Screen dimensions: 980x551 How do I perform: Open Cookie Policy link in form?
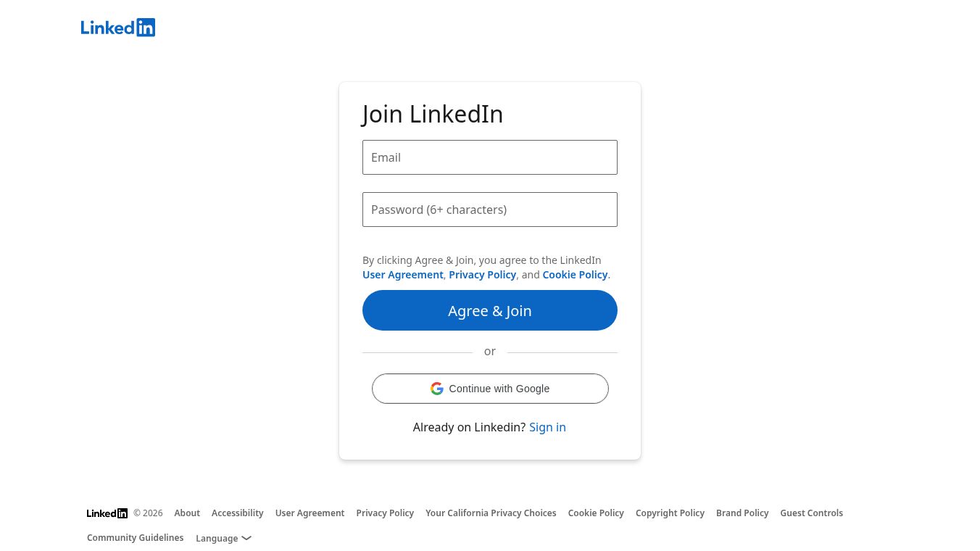pos(575,275)
